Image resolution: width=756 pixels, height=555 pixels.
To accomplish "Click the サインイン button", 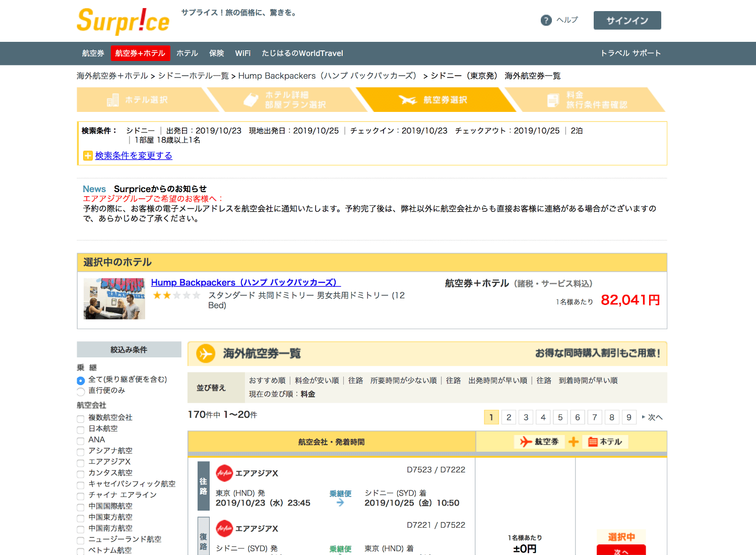I will pyautogui.click(x=627, y=21).
